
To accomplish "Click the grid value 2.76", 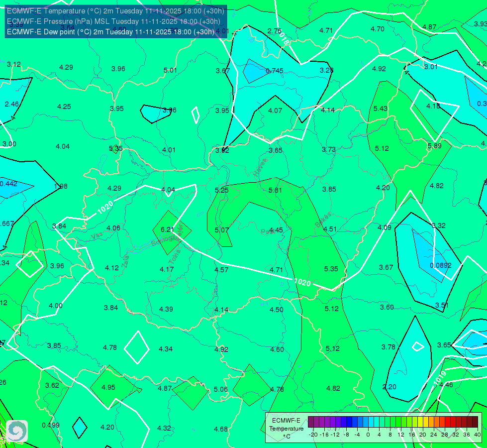I will 274,31.
